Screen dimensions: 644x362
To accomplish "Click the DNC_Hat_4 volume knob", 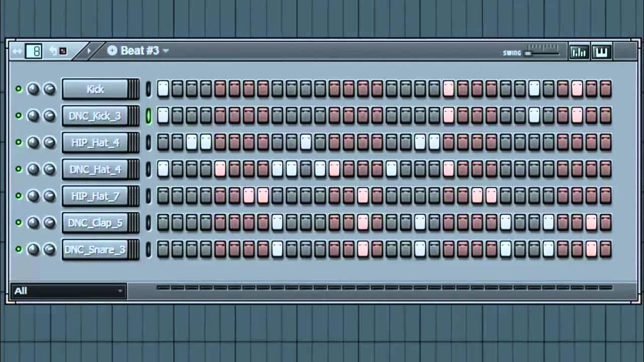I will 49,169.
